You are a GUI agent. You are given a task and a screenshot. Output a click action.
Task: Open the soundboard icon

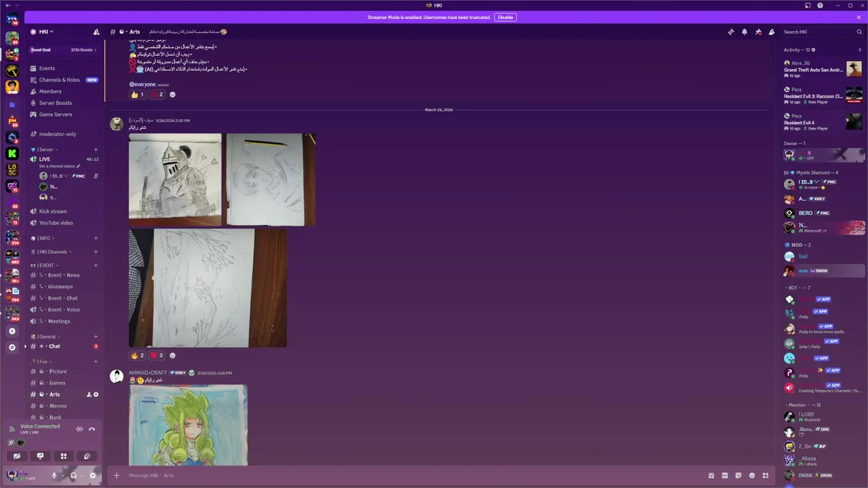point(87,456)
